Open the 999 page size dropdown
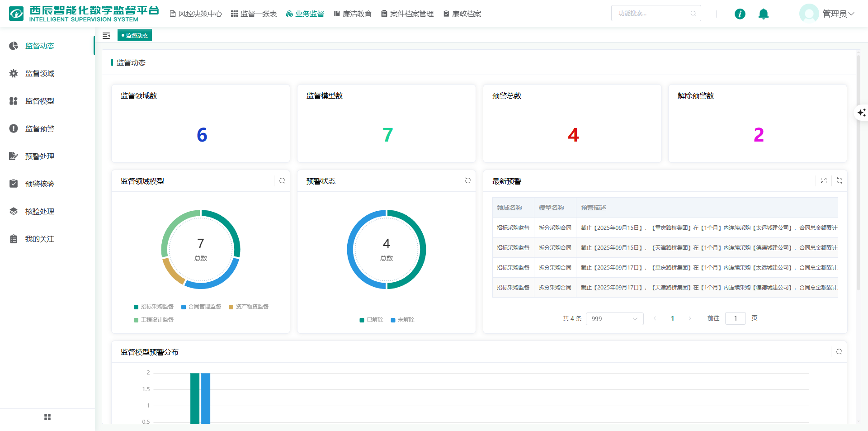This screenshot has width=868, height=431. (x=614, y=319)
